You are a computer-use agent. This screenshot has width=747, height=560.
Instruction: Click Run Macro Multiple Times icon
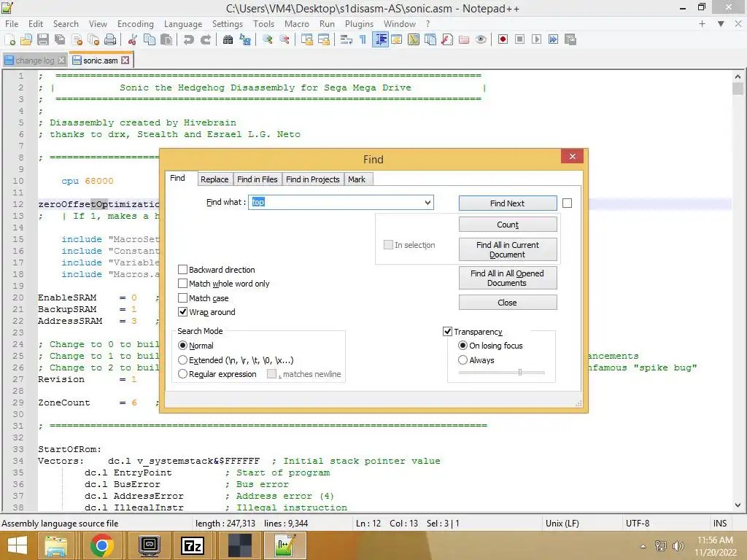tap(553, 39)
